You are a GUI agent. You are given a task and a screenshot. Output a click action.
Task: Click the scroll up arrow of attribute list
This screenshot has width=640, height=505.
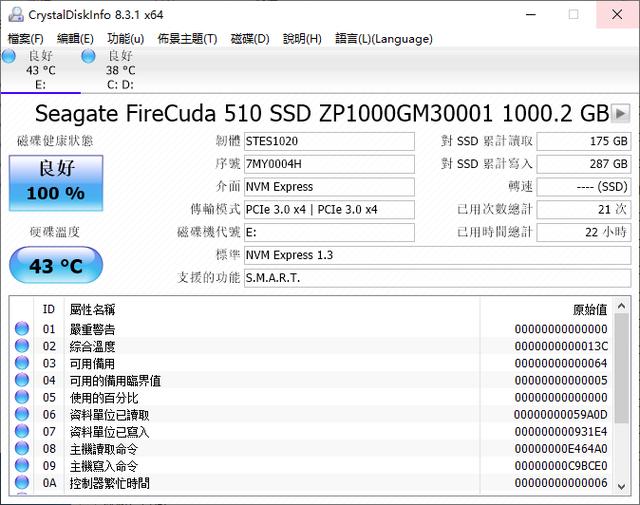tap(622, 306)
